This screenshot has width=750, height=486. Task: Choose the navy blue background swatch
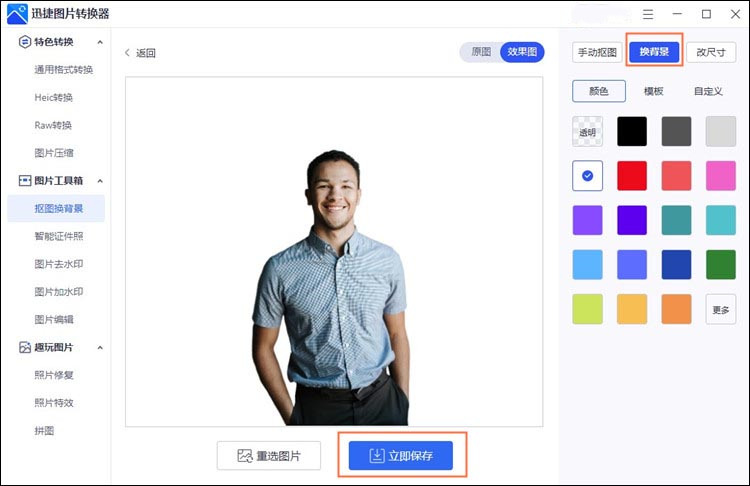[676, 264]
